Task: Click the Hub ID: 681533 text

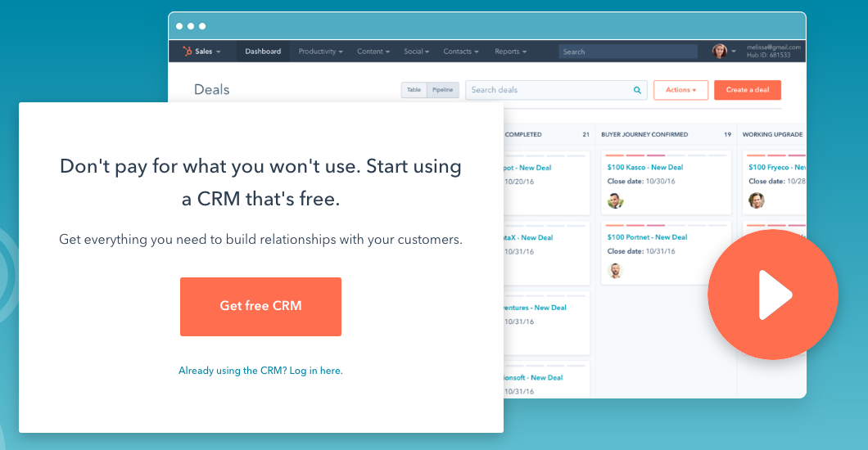Action: click(x=768, y=56)
